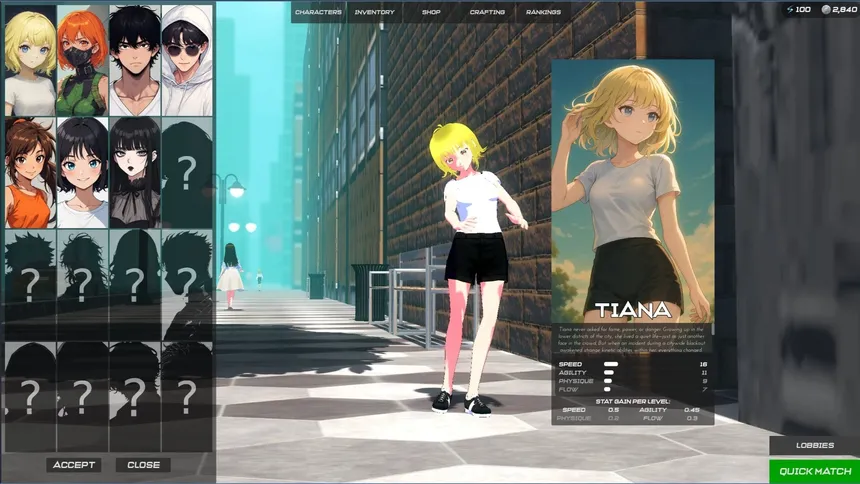Open the Lobbies button
Image resolution: width=860 pixels, height=484 pixels.
point(814,446)
